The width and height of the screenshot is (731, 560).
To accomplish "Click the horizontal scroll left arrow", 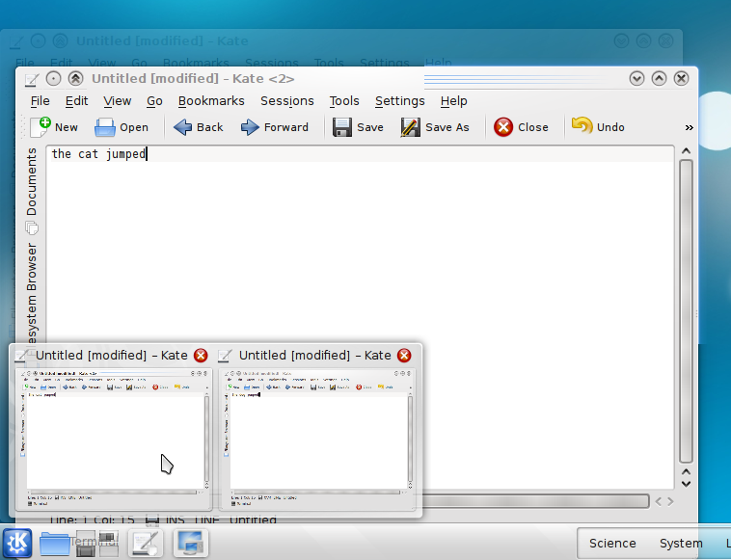I will click(x=659, y=502).
